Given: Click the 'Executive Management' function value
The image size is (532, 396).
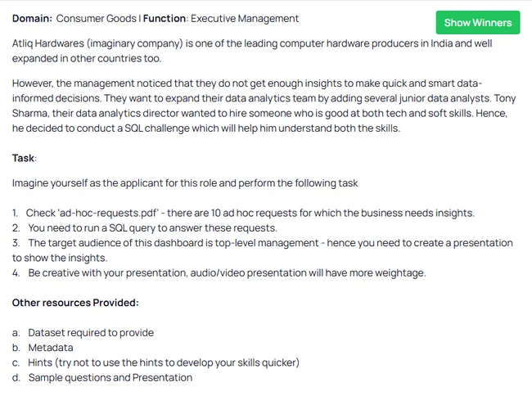Looking at the screenshot, I should (245, 18).
